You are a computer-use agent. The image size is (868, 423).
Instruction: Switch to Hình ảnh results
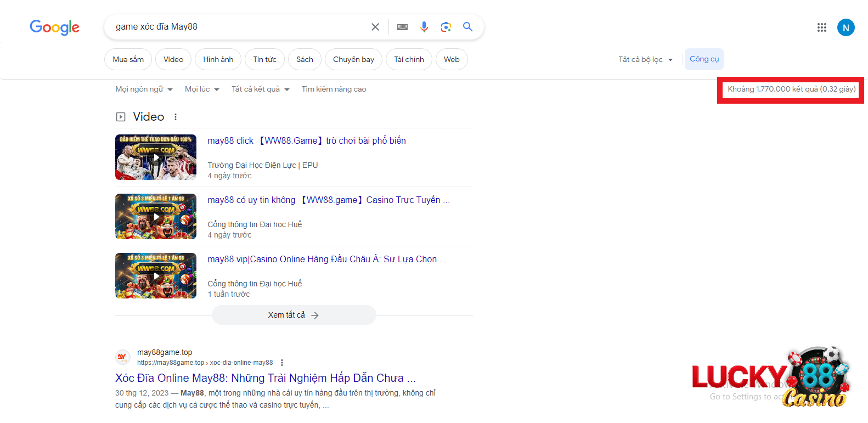point(218,59)
